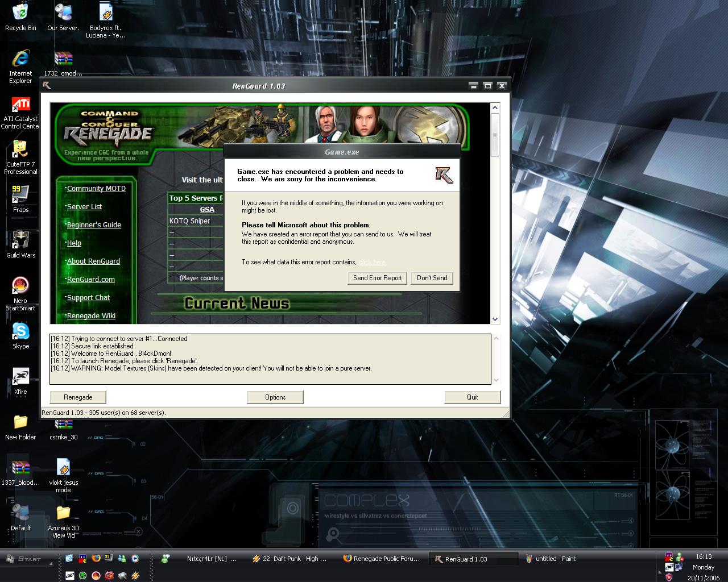The image size is (728, 582).
Task: Open the Recycle Bin
Action: tap(20, 13)
